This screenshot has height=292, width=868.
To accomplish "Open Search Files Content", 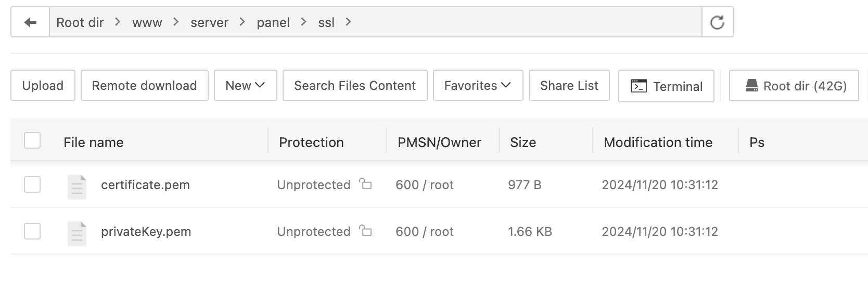I will (355, 86).
